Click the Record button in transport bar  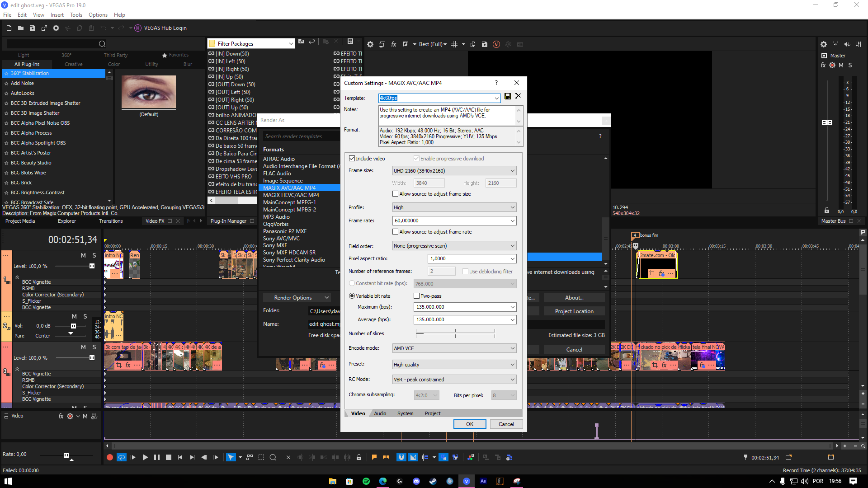(109, 457)
